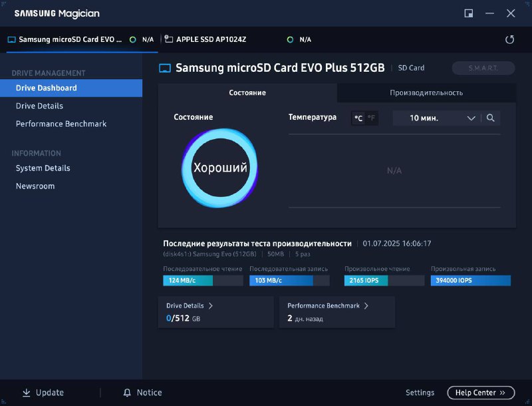Click the Последовательное чтение label
The height and width of the screenshot is (406, 532).
tap(203, 269)
